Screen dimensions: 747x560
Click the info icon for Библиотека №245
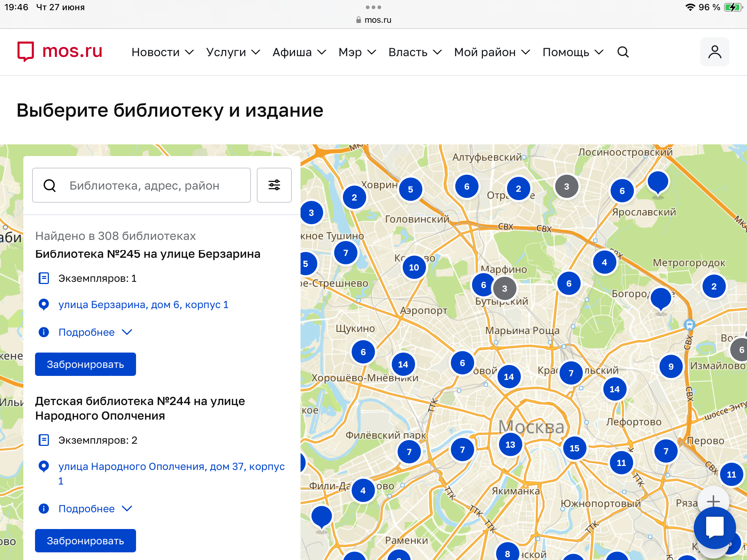(44, 332)
